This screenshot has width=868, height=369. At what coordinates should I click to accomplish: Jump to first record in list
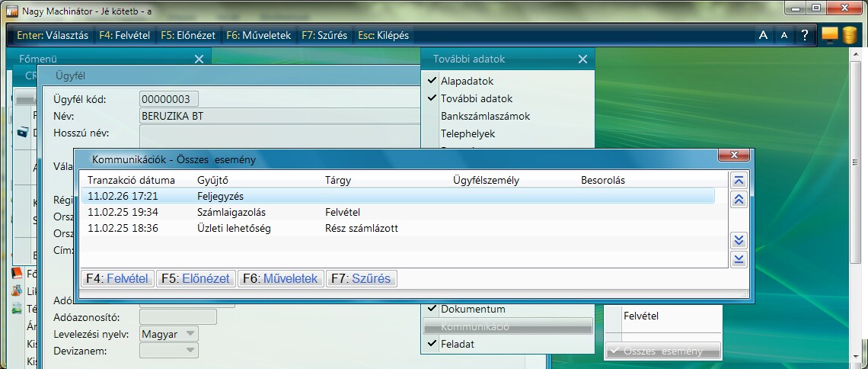738,181
